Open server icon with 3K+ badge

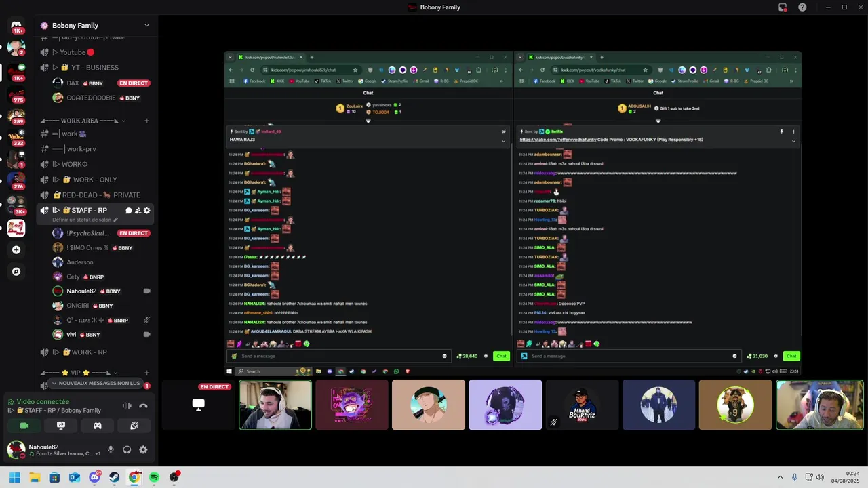(x=16, y=205)
